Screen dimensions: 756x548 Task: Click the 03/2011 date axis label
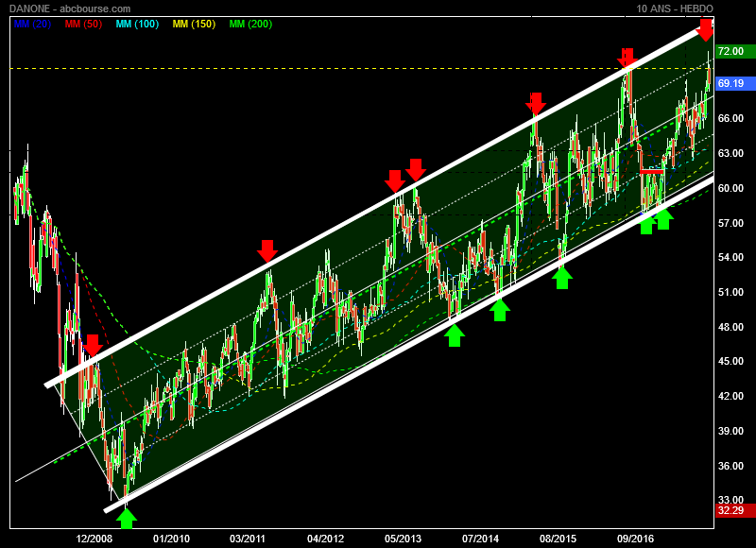pyautogui.click(x=248, y=539)
